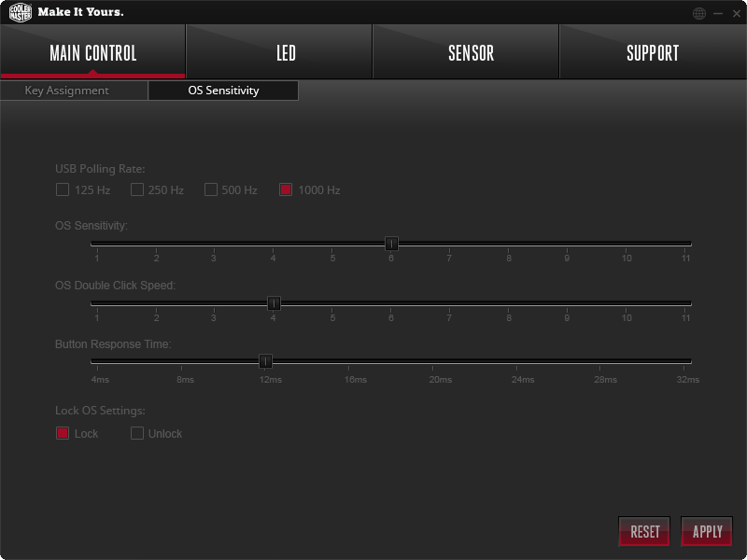Screen dimensions: 747x560
Task: Select the 250 Hz polling rate checkbox
Action: pos(137,189)
